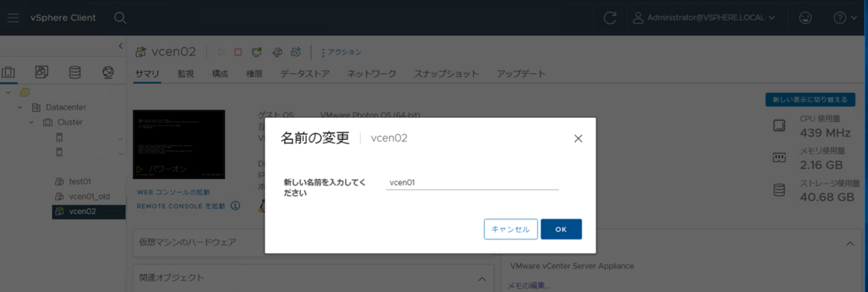Collapse the vCenter root tree node

click(x=8, y=93)
